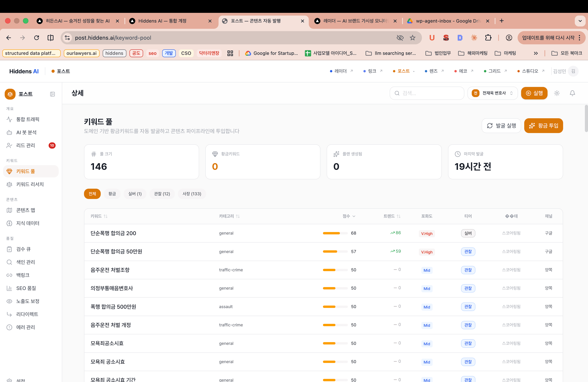Click the page vertical scrollbar
This screenshot has height=382, width=588.
tap(586, 119)
